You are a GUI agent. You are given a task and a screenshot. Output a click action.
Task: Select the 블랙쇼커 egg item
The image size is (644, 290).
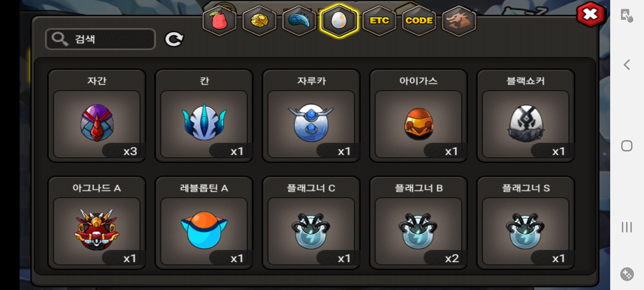tap(526, 116)
